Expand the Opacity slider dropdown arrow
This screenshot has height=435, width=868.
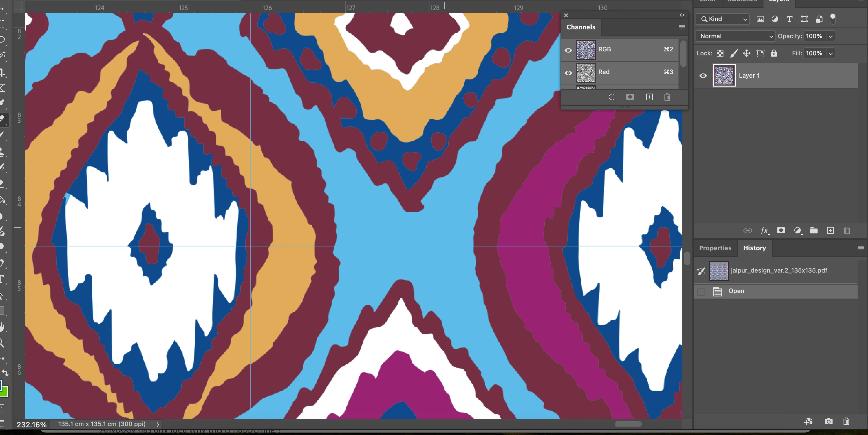[831, 36]
